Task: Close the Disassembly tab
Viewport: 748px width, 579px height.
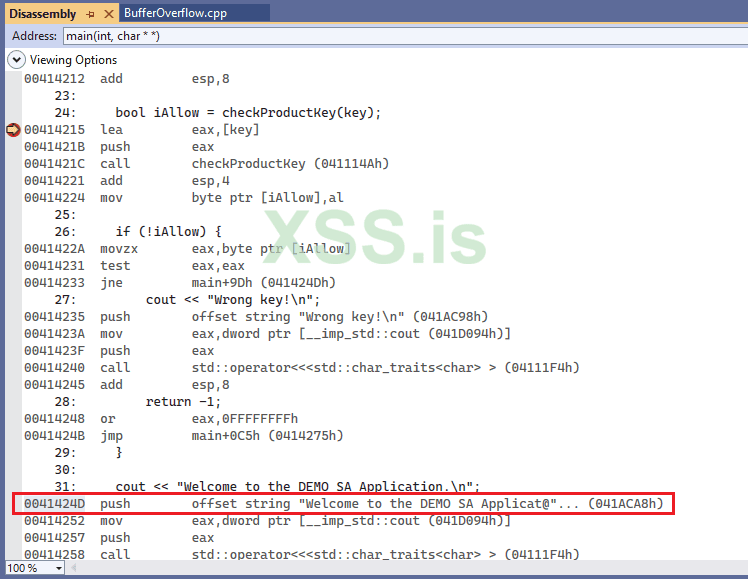Action: (x=109, y=14)
